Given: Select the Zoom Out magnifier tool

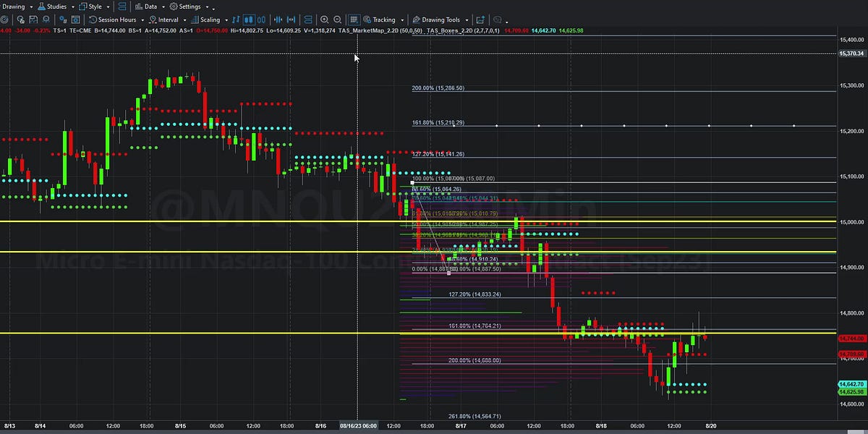Looking at the screenshot, I should pyautogui.click(x=337, y=20).
